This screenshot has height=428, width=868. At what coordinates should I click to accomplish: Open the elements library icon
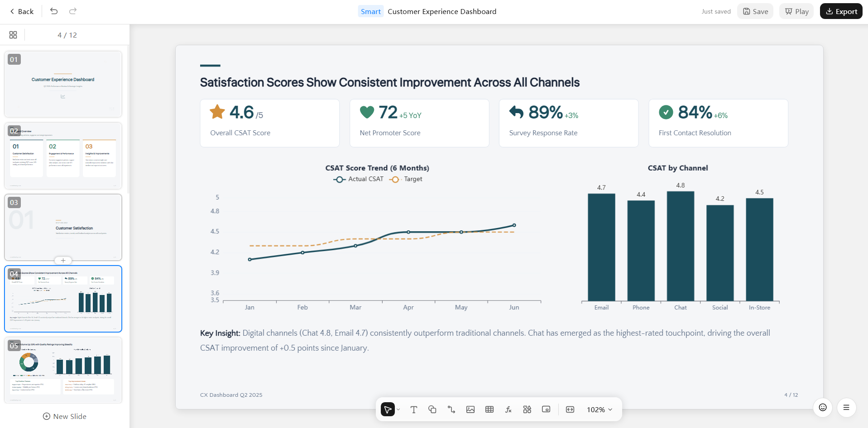(x=527, y=409)
